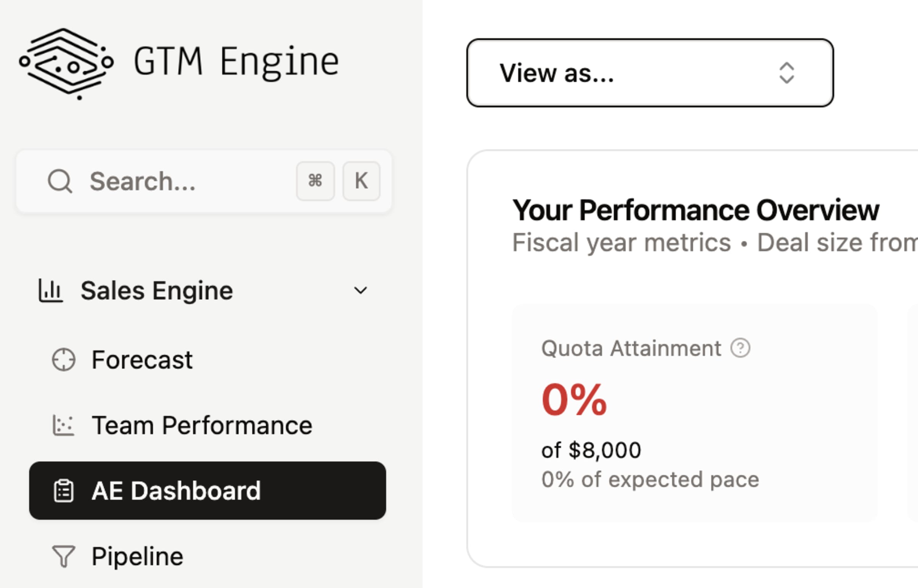Click the Team Performance scatter chart icon

tap(63, 425)
